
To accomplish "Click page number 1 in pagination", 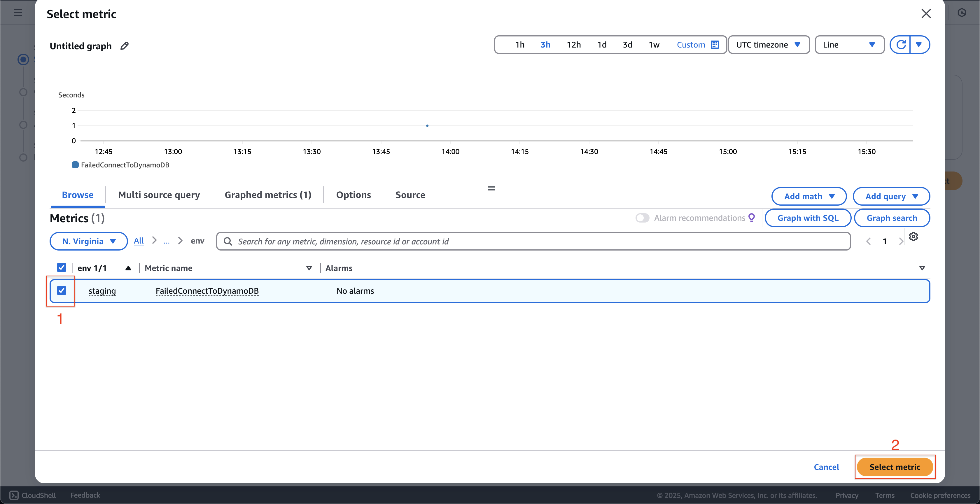I will coord(885,241).
